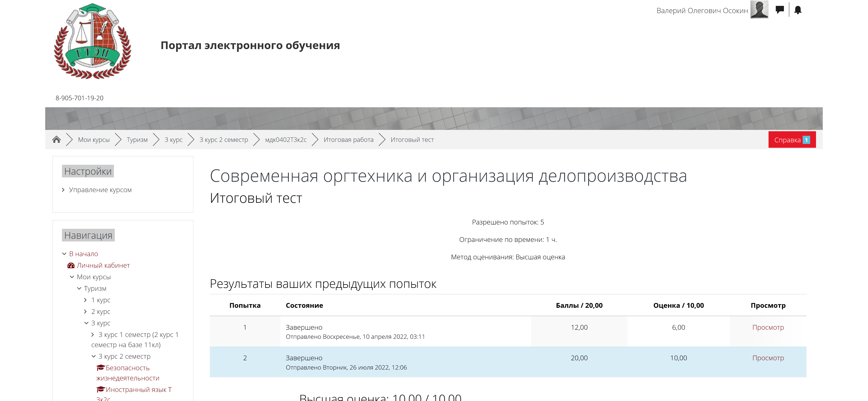This screenshot has height=401, width=868.
Task: Expand Управление курсом settings item
Action: [100, 190]
